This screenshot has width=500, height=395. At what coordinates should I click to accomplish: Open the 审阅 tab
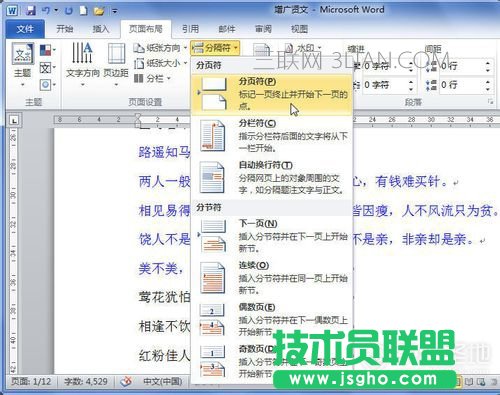[x=263, y=29]
